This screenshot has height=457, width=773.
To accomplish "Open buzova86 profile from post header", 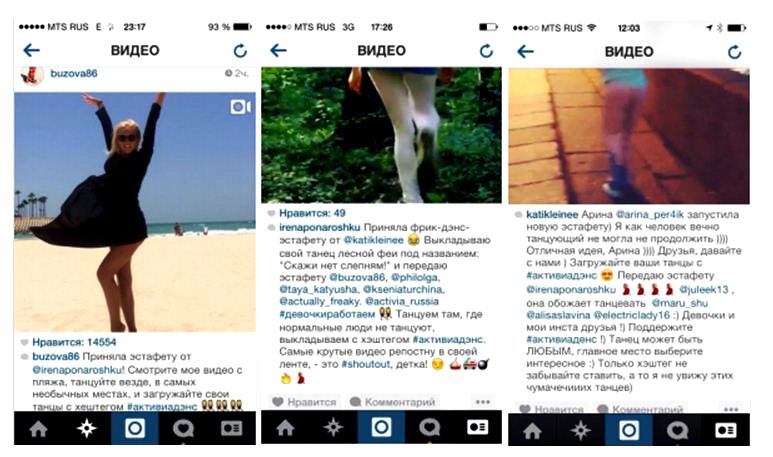I will [73, 73].
